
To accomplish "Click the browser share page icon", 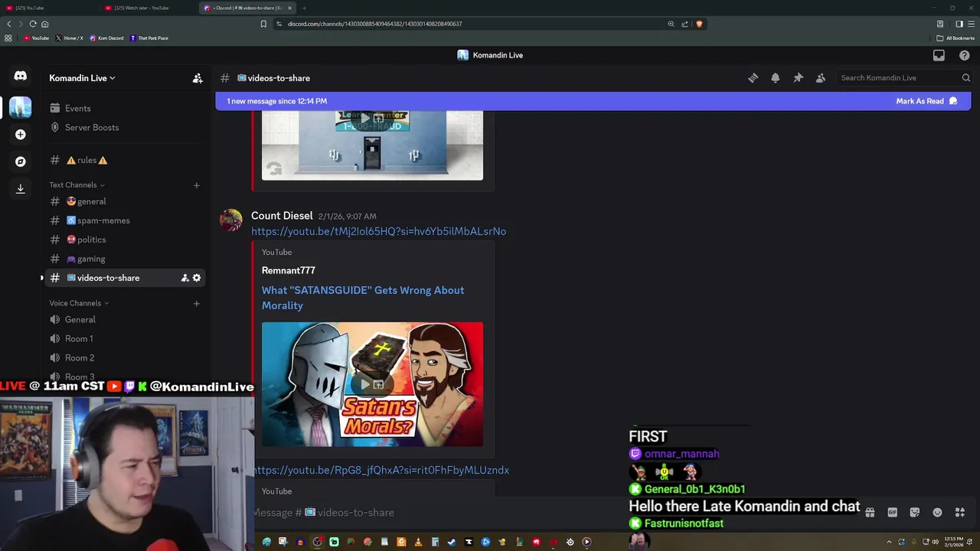I will (684, 24).
